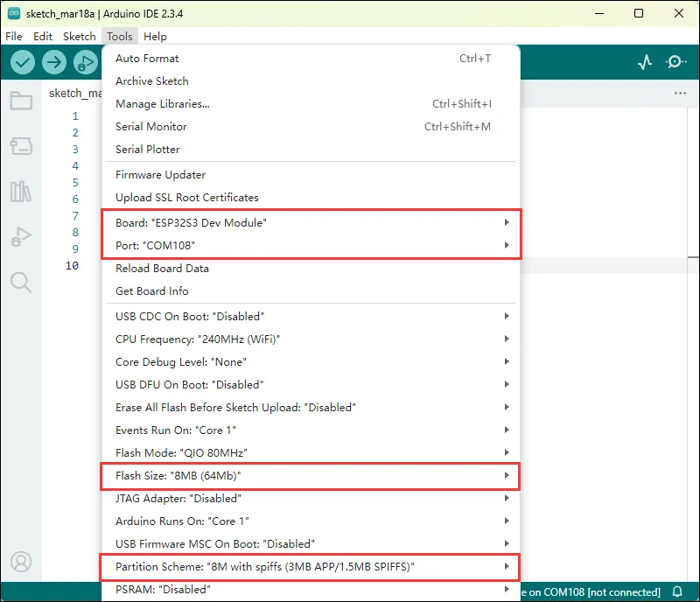The height and width of the screenshot is (602, 700).
Task: Click the three-dots tab options icon
Action: point(680,94)
